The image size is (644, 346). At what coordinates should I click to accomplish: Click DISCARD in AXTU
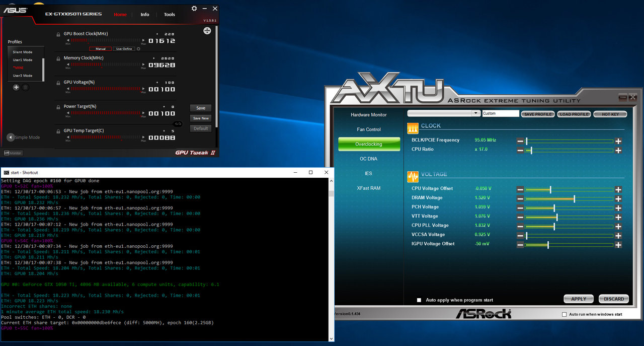point(614,299)
